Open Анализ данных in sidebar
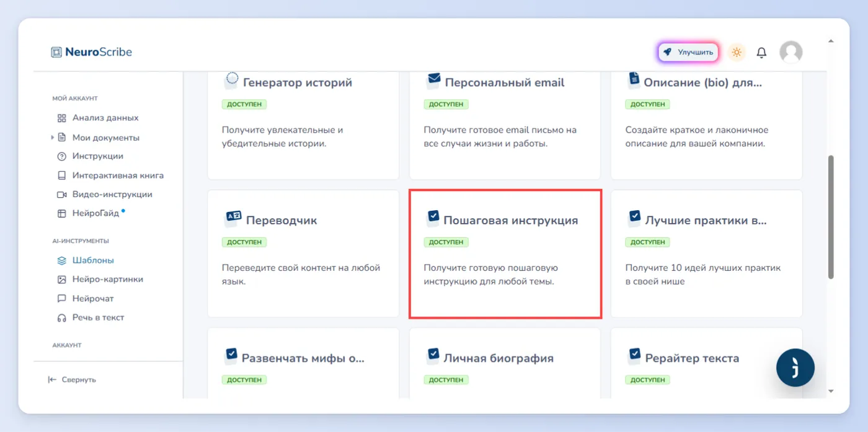 [x=105, y=118]
